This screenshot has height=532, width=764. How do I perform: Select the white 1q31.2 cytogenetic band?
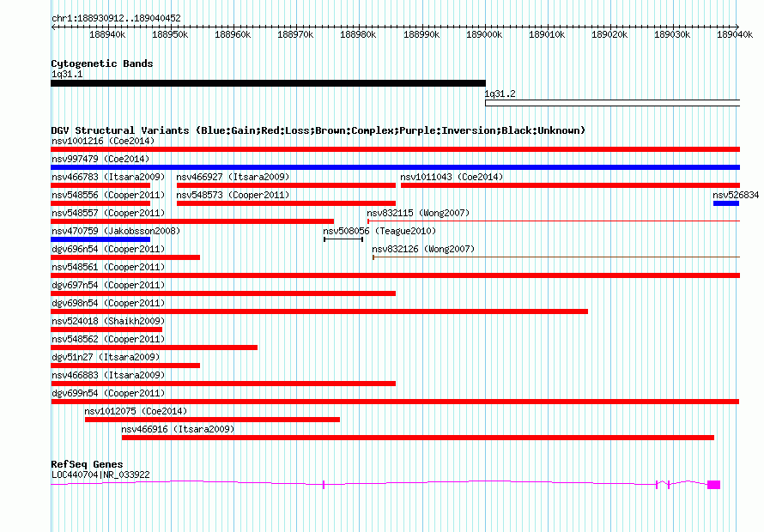612,103
